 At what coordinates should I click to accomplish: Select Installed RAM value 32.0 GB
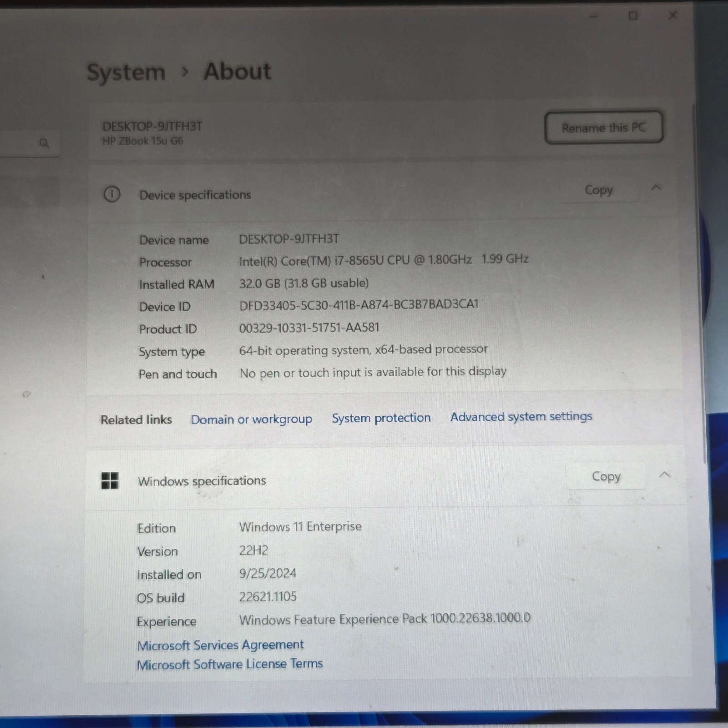tap(304, 283)
